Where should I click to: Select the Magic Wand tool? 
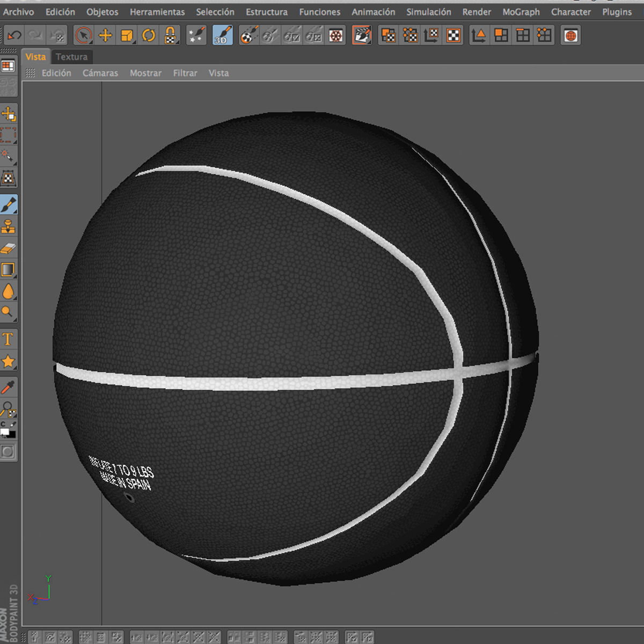(9, 156)
